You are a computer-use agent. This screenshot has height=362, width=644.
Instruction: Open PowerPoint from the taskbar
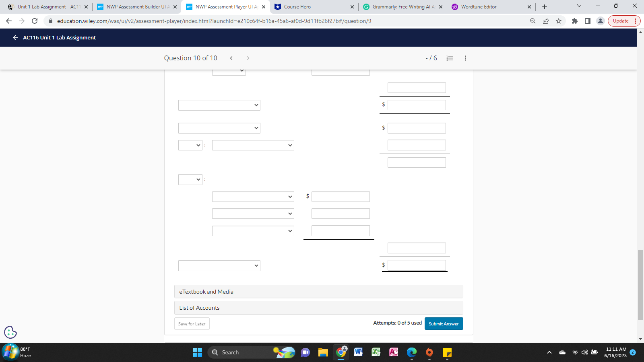pos(393,352)
